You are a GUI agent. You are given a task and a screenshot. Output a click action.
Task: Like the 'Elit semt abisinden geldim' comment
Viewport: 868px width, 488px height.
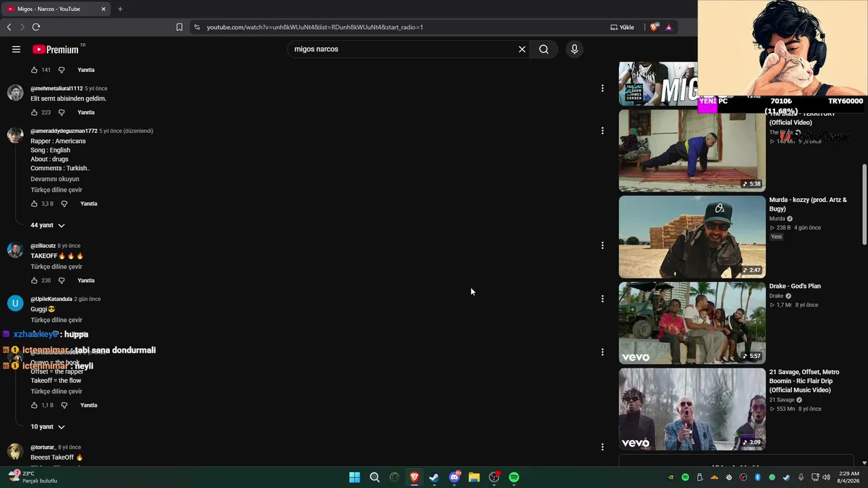point(34,113)
